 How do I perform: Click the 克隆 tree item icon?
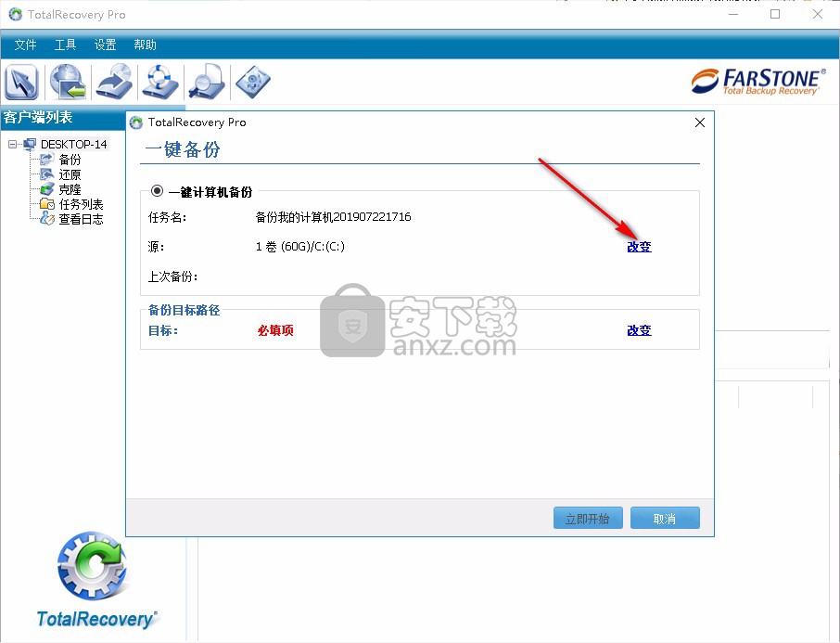46,188
